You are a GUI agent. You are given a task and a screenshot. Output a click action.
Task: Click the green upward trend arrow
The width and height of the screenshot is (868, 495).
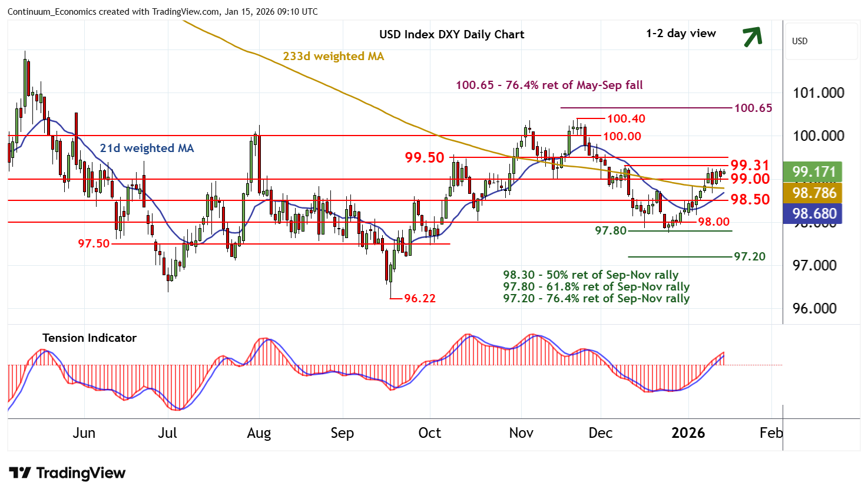[752, 36]
